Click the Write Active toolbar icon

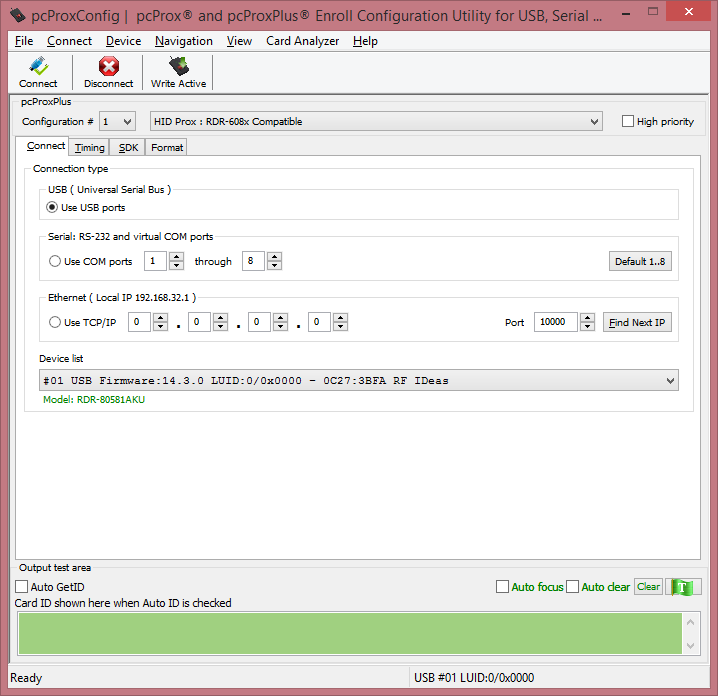click(179, 72)
